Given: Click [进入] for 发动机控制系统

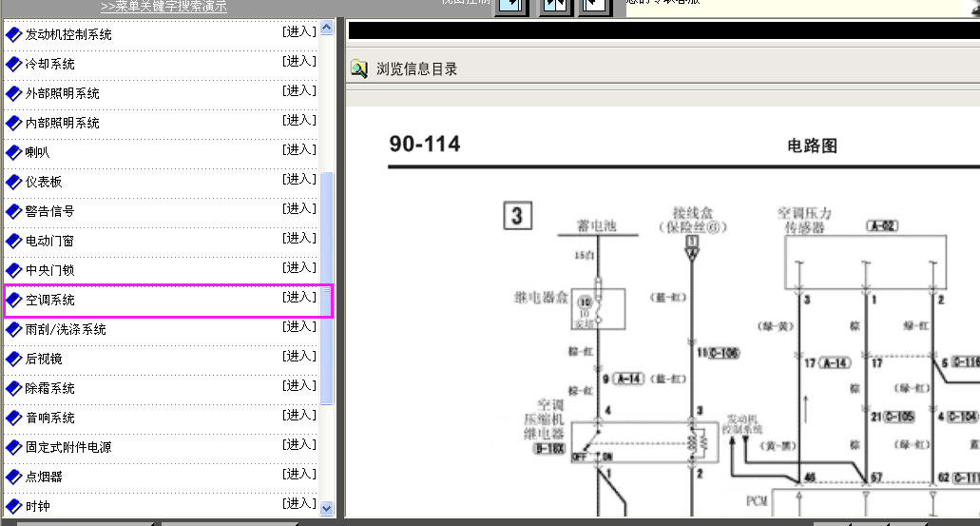Looking at the screenshot, I should click(299, 31).
